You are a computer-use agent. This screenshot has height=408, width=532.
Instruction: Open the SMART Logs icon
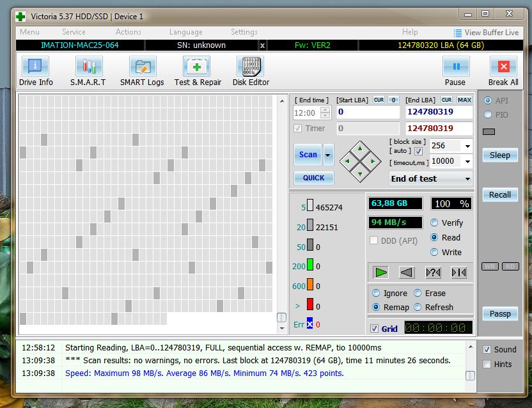[x=143, y=67]
